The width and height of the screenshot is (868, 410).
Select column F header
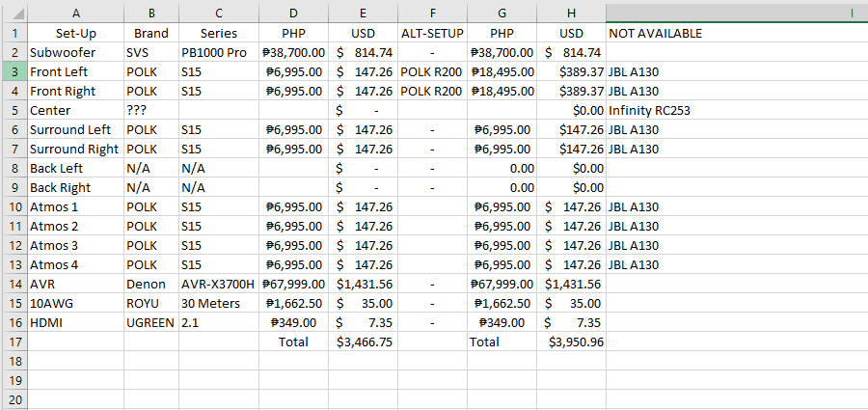click(x=432, y=14)
